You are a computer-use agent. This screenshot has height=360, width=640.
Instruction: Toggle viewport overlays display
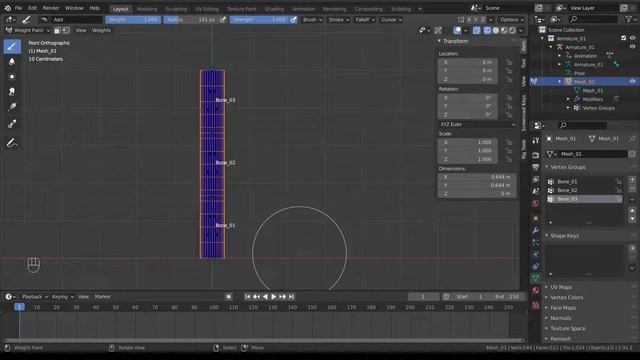(x=458, y=30)
